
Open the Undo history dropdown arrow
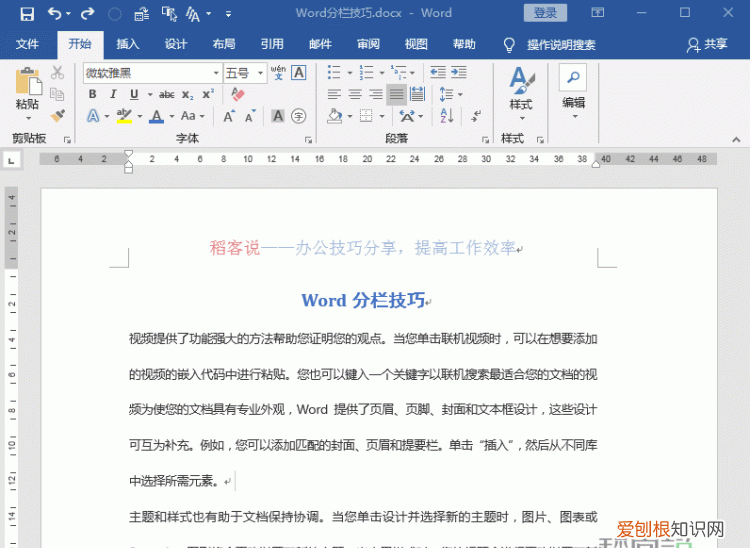[x=68, y=14]
